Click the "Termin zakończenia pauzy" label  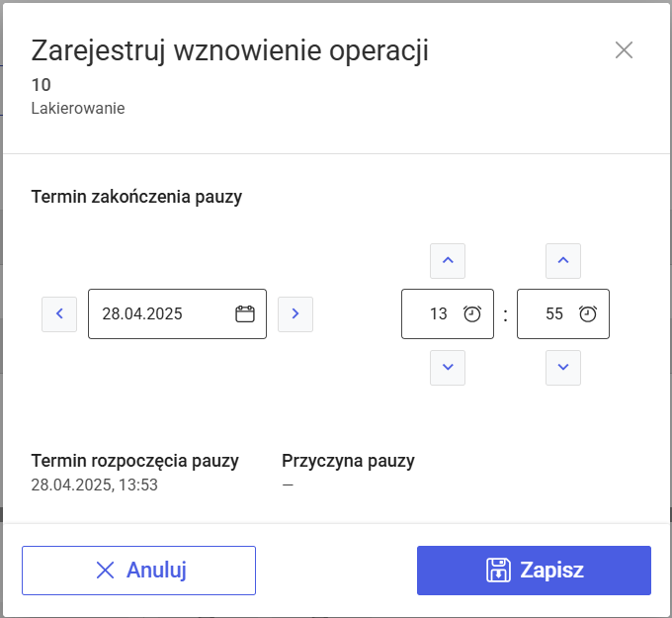pos(136,197)
